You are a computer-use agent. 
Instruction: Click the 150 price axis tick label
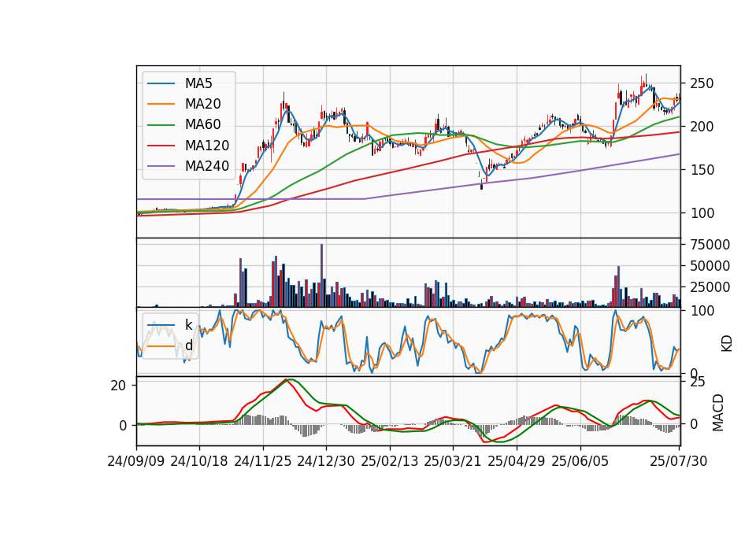[x=702, y=170]
